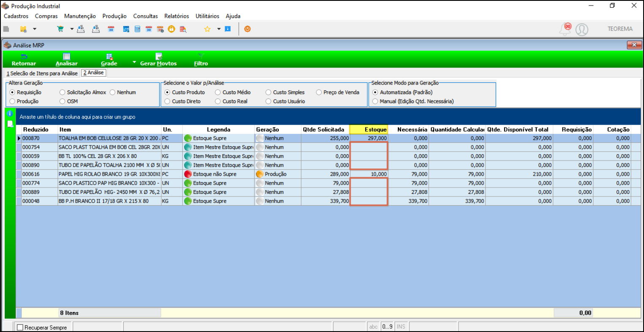Click the Grade button
The width and height of the screenshot is (644, 332).
tap(109, 60)
